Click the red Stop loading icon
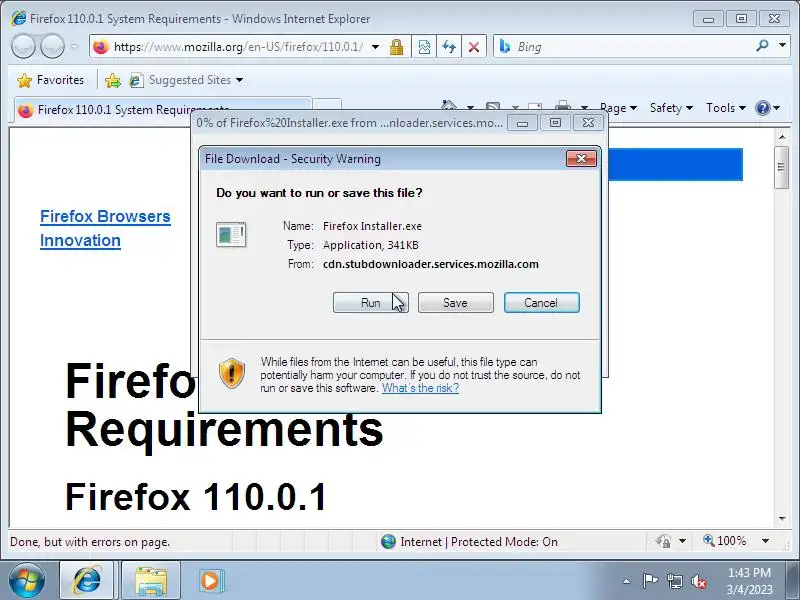This screenshot has height=600, width=800. coord(474,47)
